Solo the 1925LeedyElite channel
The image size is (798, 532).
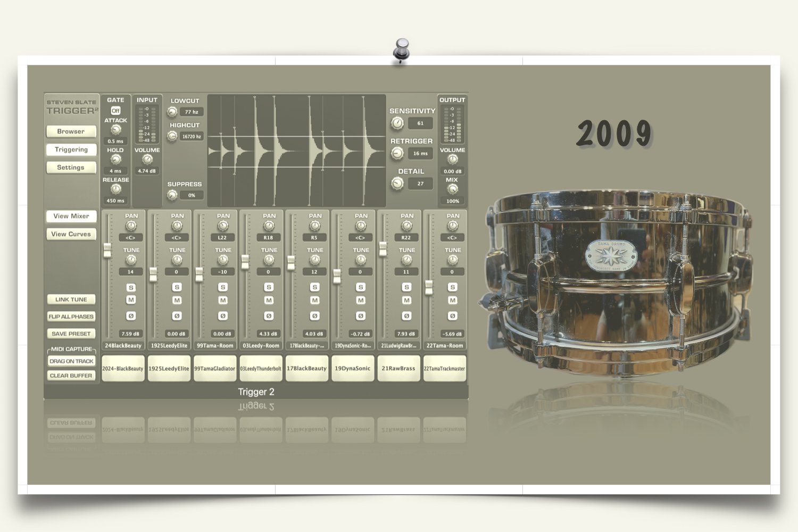177,287
